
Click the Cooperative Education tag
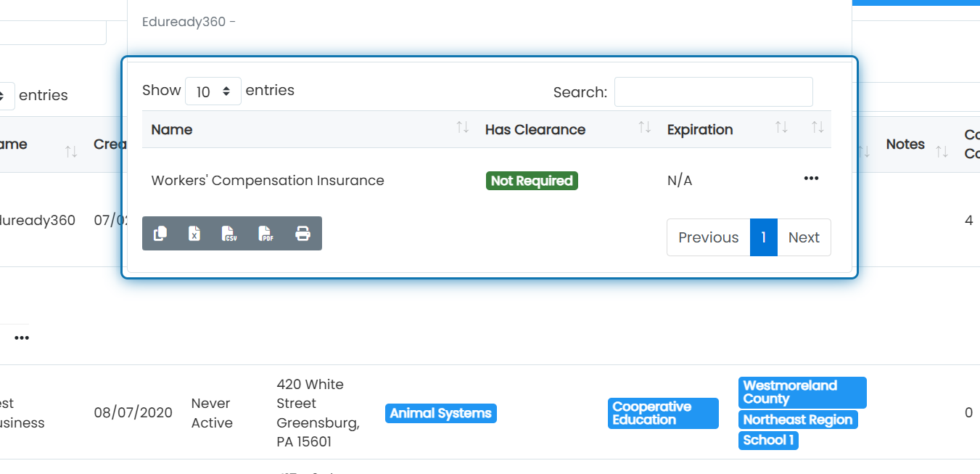[x=663, y=413]
